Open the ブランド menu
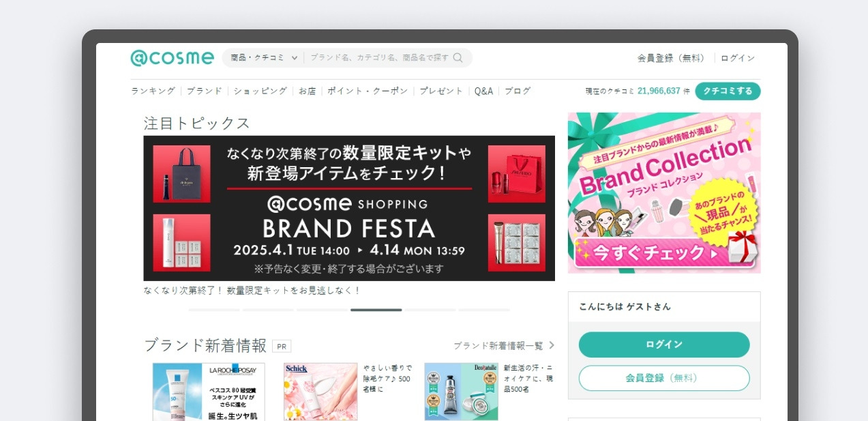868x421 pixels. [x=204, y=91]
